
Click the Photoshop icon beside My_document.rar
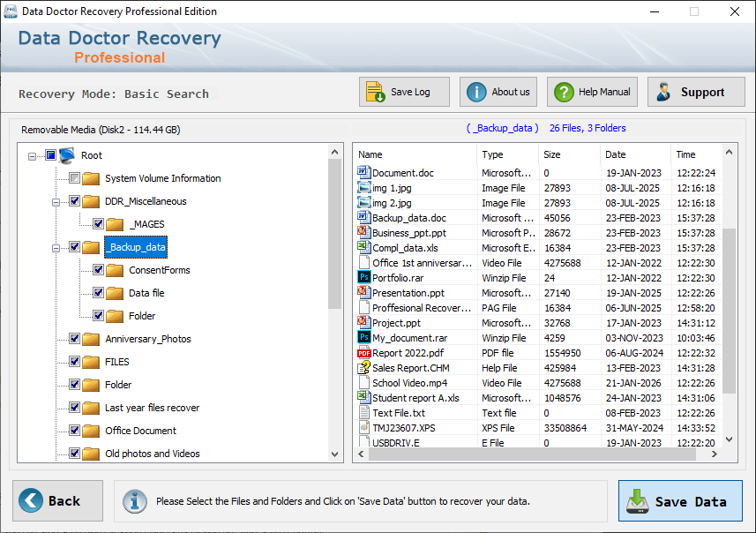[x=364, y=337]
